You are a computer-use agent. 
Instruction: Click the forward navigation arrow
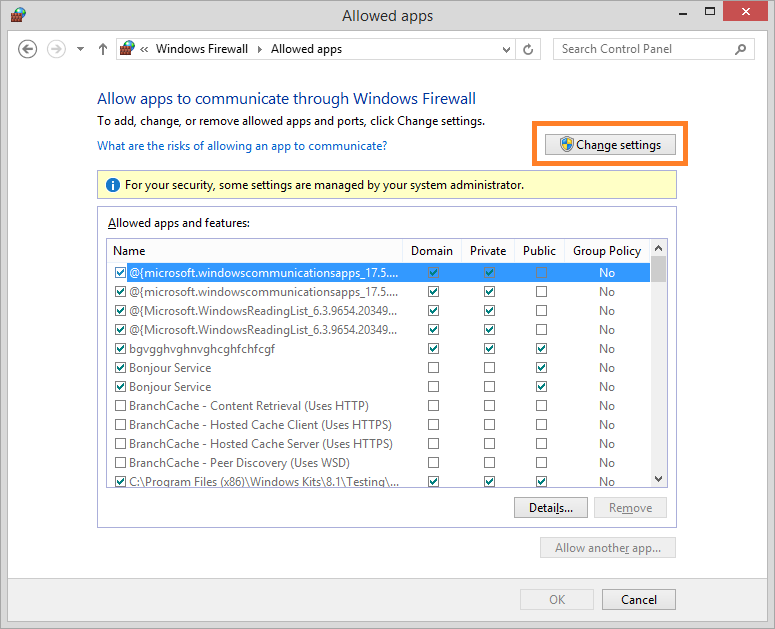(56, 49)
